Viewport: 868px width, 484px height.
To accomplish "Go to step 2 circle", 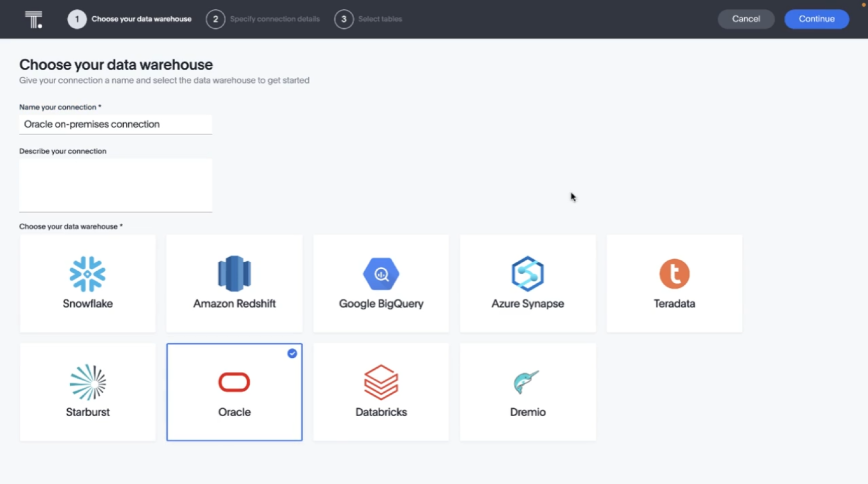I will point(215,19).
